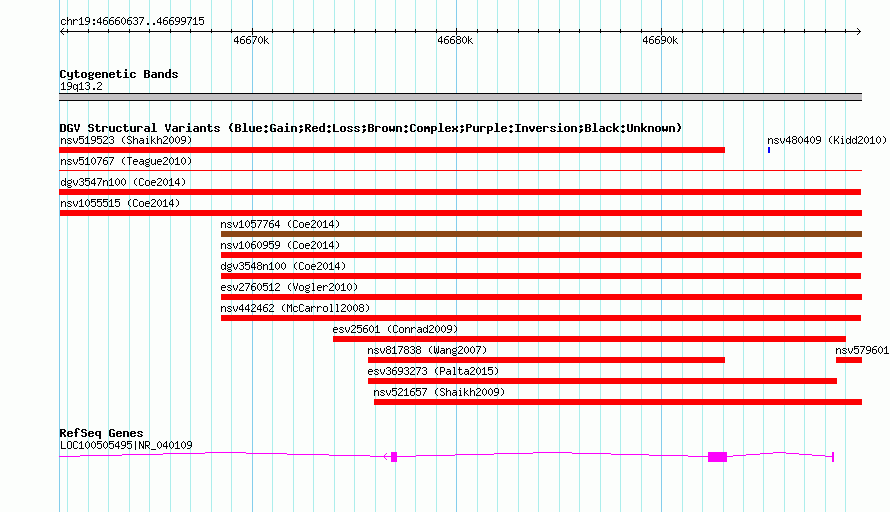Click the small magenta exon with arrow
Viewport: 890px width, 512px height.
[394, 457]
